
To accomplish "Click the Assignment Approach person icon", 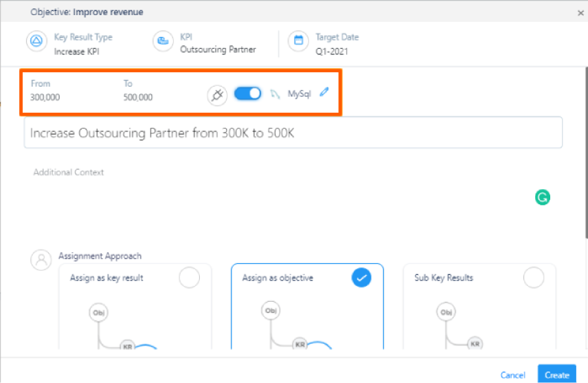I will click(41, 260).
